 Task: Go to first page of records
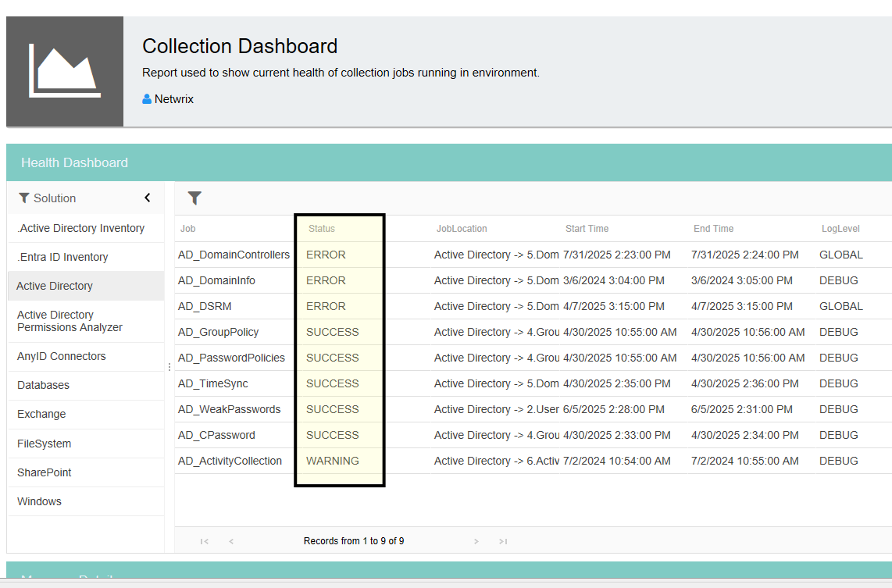point(204,541)
